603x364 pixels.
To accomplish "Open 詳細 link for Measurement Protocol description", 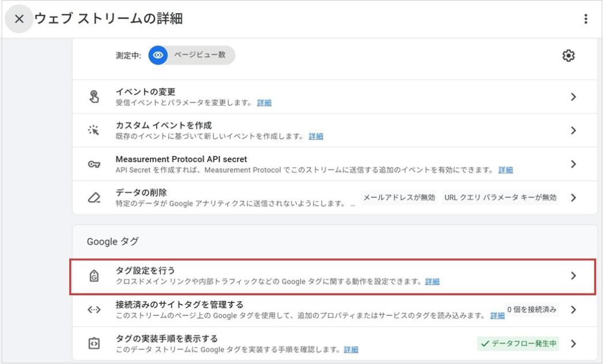I will point(506,170).
